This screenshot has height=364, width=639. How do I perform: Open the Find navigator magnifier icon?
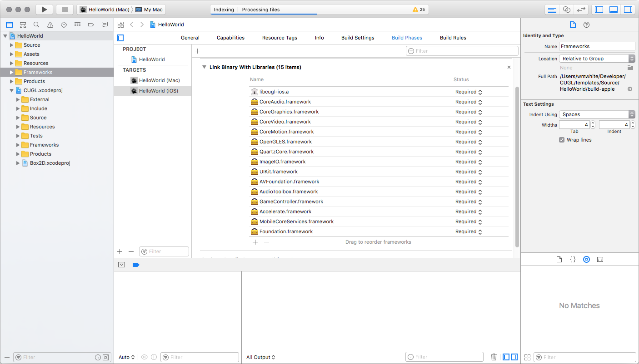[36, 25]
